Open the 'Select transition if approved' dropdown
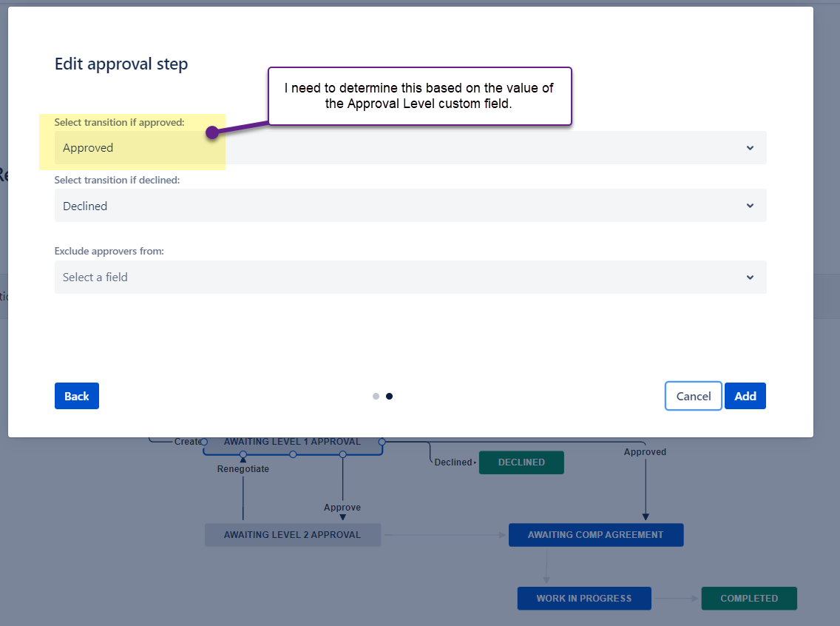Image resolution: width=840 pixels, height=626 pixels. click(x=410, y=147)
